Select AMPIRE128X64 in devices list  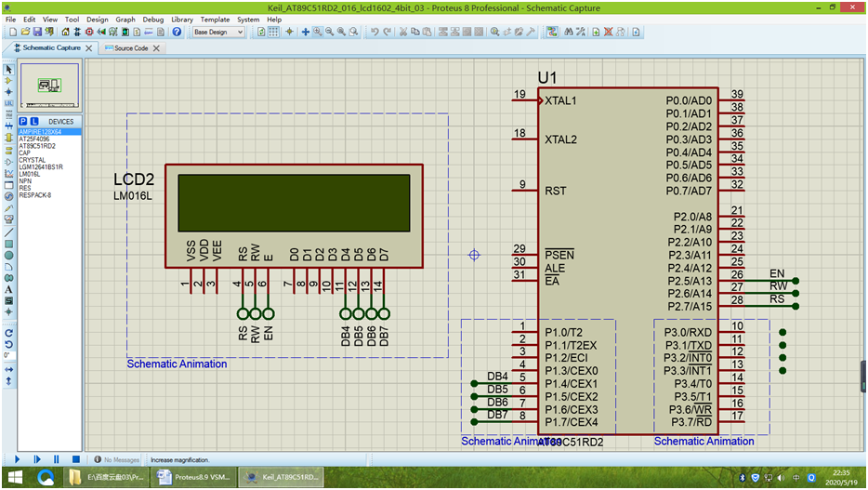(50, 132)
